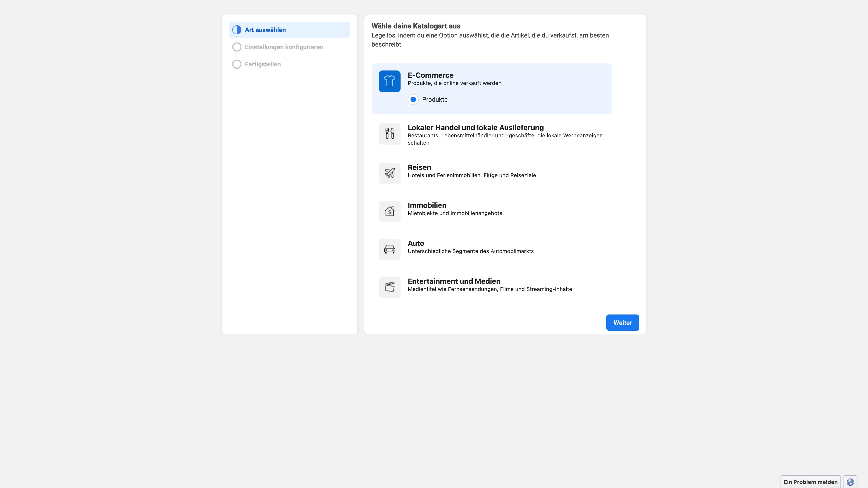Click the half-filled Art auswählen step icon
This screenshot has height=488, width=868.
[237, 30]
